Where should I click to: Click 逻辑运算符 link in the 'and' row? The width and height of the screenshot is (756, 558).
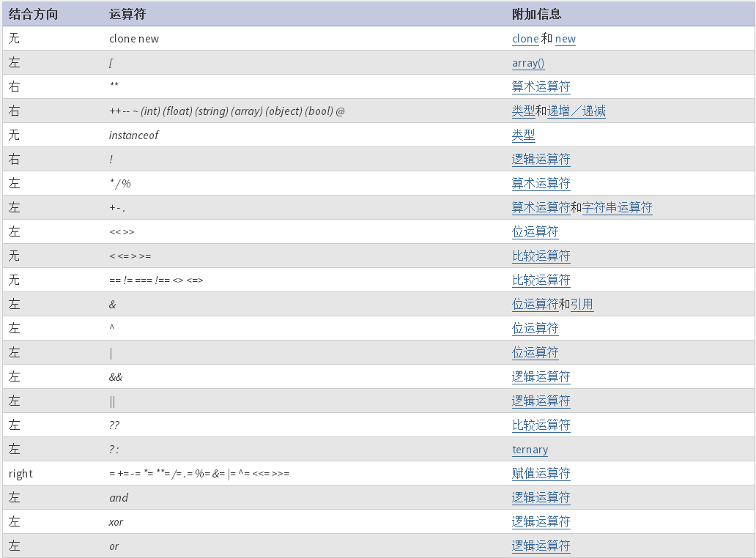pyautogui.click(x=541, y=497)
